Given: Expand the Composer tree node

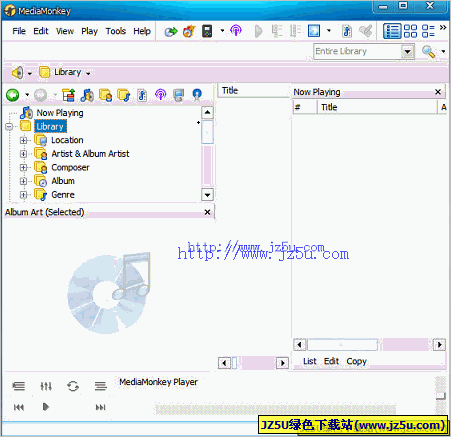Looking at the screenshot, I should 23,167.
